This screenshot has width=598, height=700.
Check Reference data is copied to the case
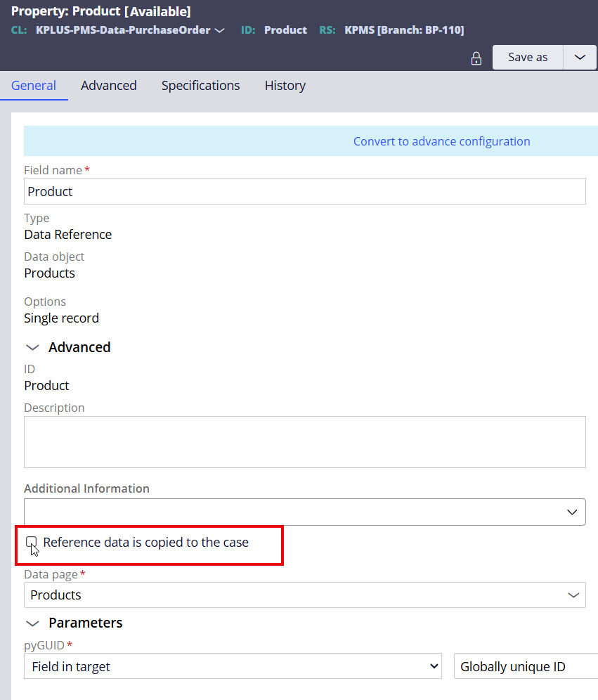point(31,542)
